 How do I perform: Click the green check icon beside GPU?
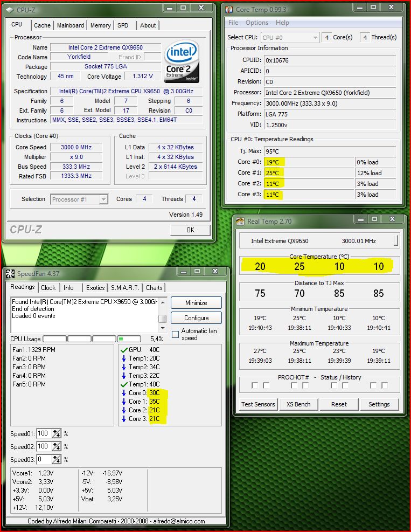coord(124,350)
